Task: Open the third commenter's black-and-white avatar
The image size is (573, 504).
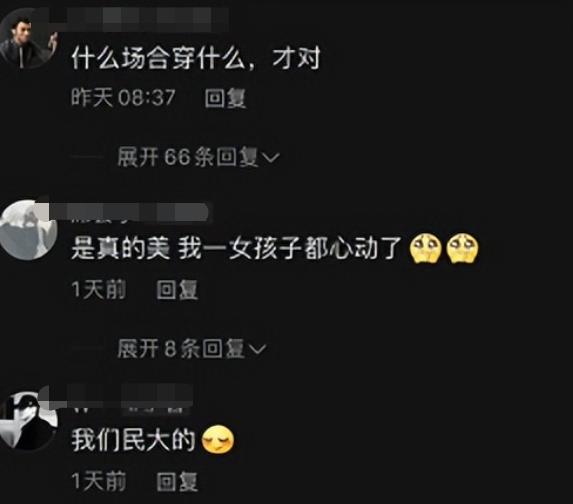Action: [28, 421]
